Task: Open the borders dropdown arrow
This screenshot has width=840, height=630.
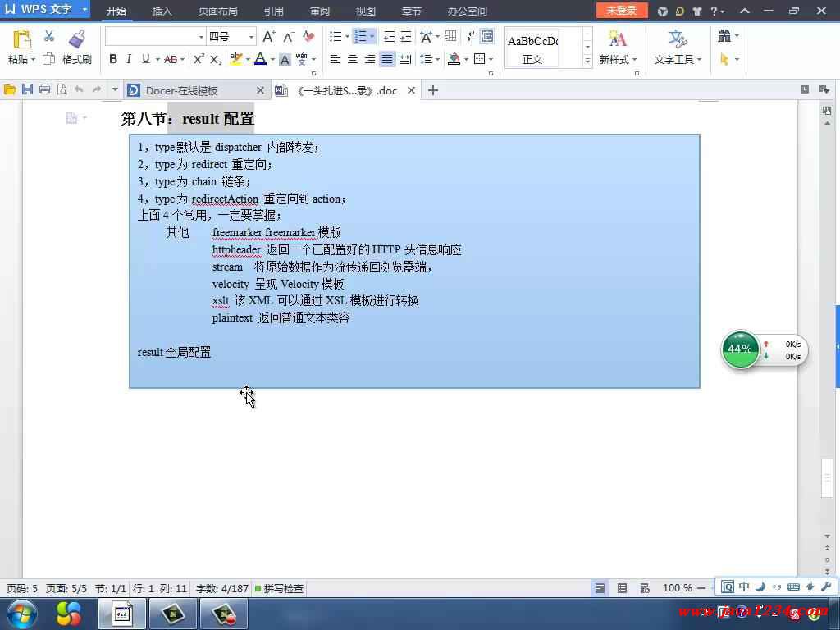Action: pos(491,59)
